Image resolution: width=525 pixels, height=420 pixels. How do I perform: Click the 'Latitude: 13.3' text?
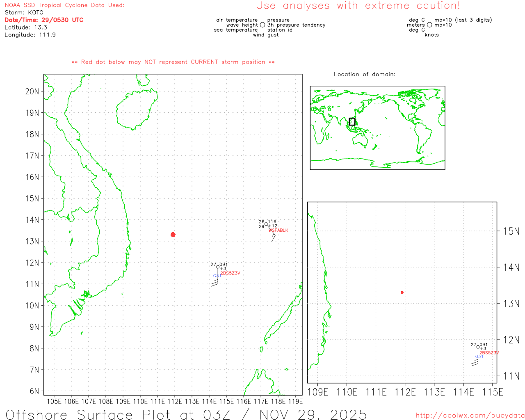click(x=26, y=27)
